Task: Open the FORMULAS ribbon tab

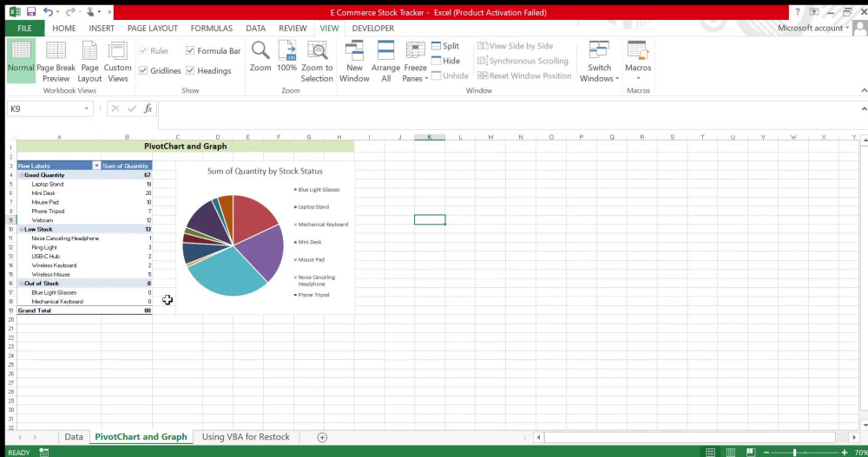Action: click(x=212, y=29)
